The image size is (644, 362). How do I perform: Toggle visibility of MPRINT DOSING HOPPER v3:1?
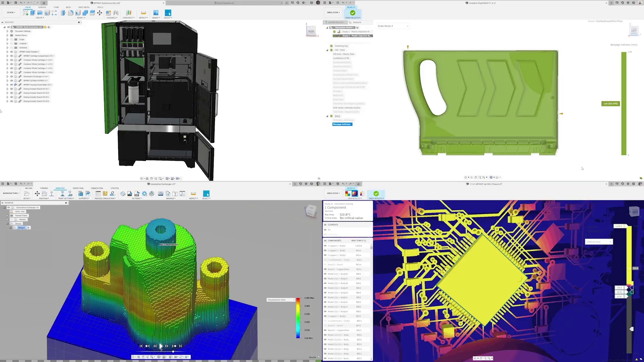point(11,80)
